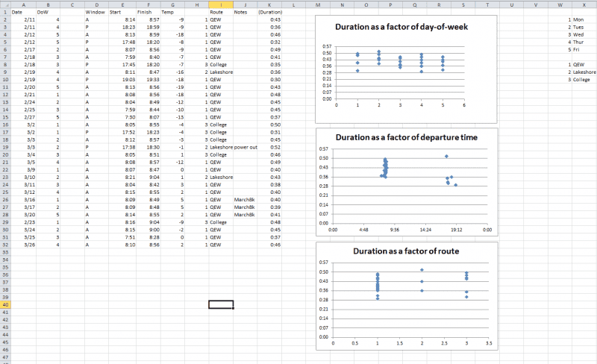Click the "Window" header cell
Viewport: 597px width, 364px height.
click(95, 13)
